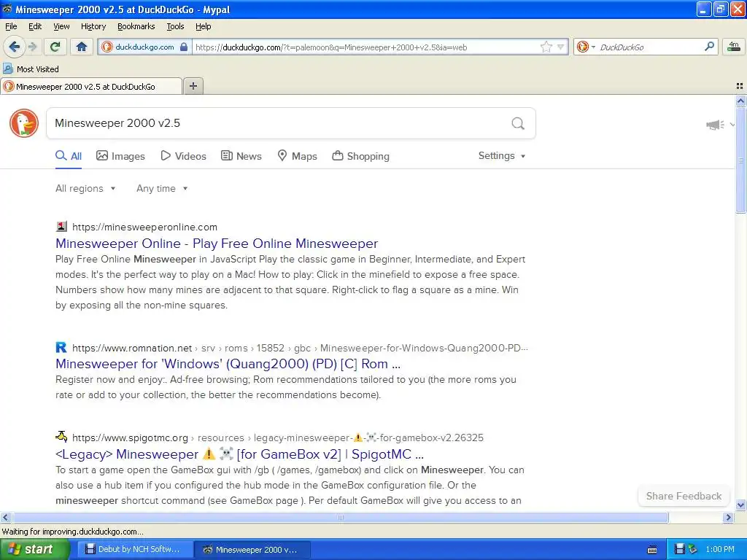The image size is (747, 560).
Task: Expand the All regions filter
Action: tap(85, 189)
